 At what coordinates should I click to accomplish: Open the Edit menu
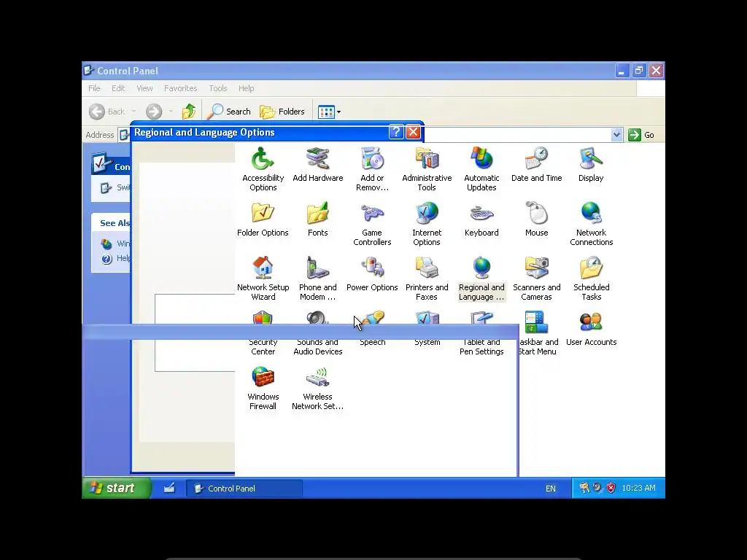118,88
